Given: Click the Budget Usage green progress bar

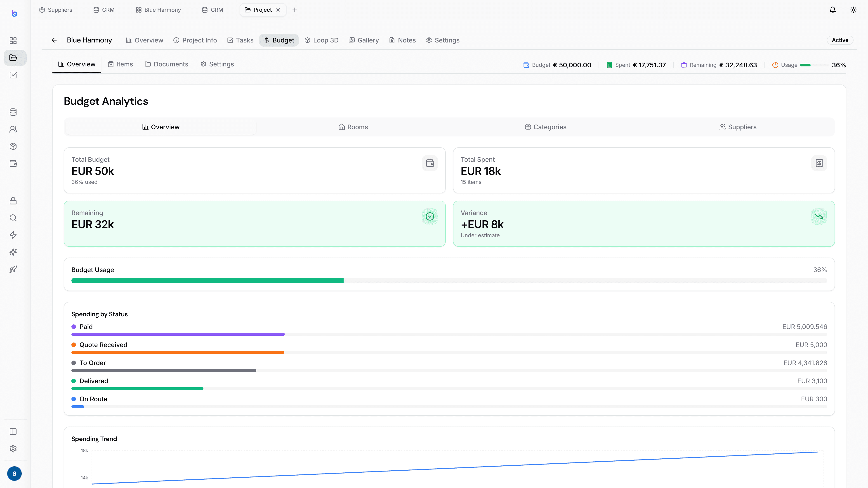Looking at the screenshot, I should point(208,281).
